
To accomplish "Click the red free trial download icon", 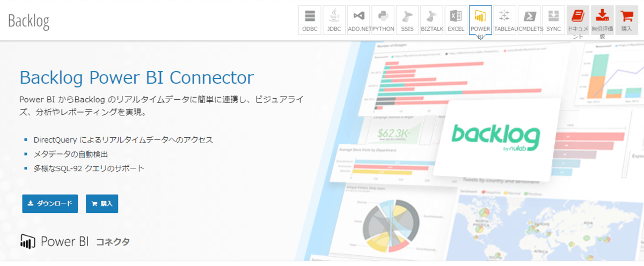I will tap(603, 20).
